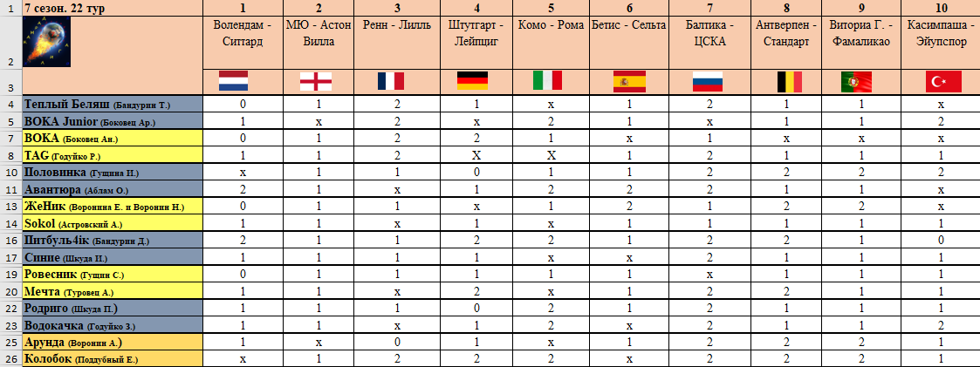Select the Italy flag icon
Viewport: 980px width, 367px height.
pos(547,81)
